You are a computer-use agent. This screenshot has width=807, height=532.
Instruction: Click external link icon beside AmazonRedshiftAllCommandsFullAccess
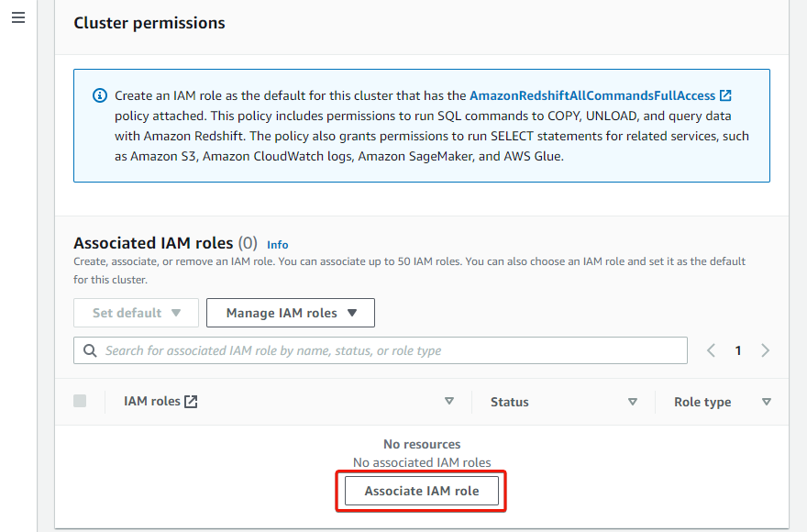point(725,95)
